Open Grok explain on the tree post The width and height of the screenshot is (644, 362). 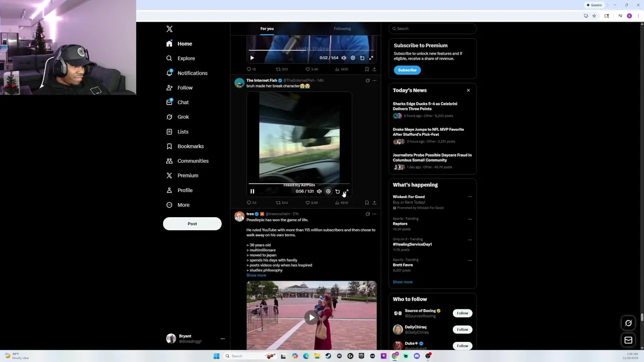(x=368, y=214)
